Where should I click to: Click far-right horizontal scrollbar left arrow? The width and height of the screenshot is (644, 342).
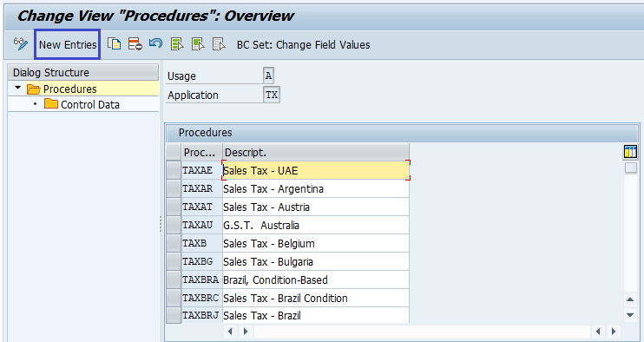click(598, 331)
